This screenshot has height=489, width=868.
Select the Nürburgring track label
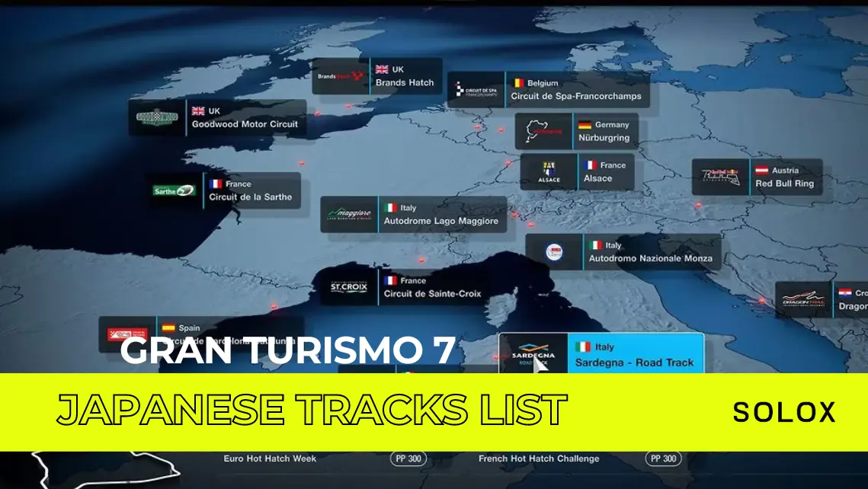coord(604,138)
